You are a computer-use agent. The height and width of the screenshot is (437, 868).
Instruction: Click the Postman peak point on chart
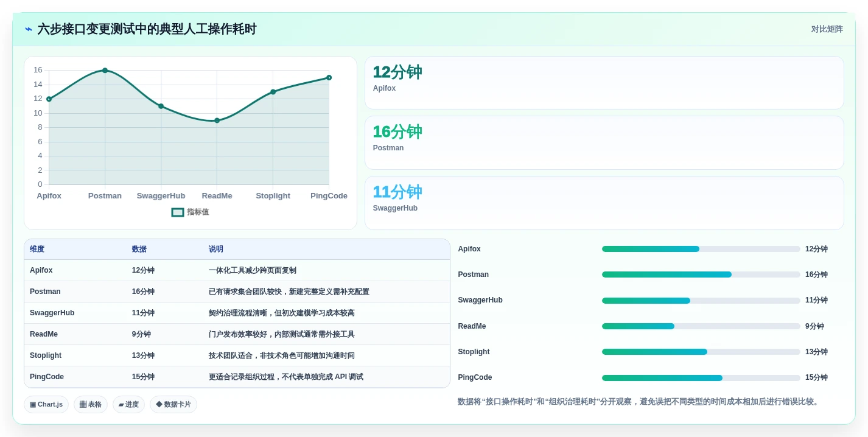pyautogui.click(x=105, y=71)
